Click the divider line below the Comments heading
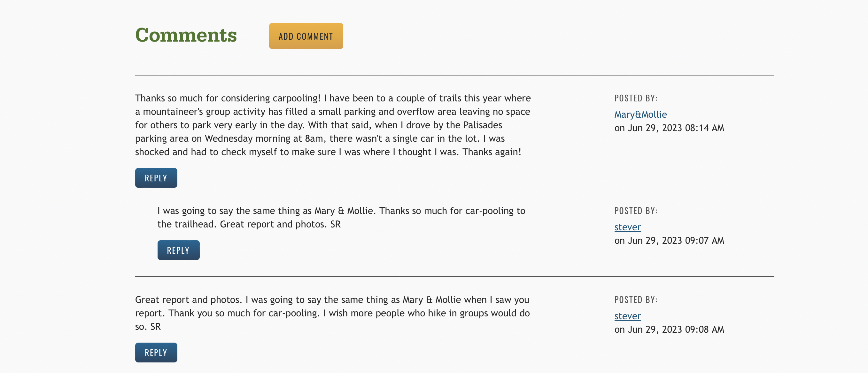868x373 pixels. click(454, 75)
